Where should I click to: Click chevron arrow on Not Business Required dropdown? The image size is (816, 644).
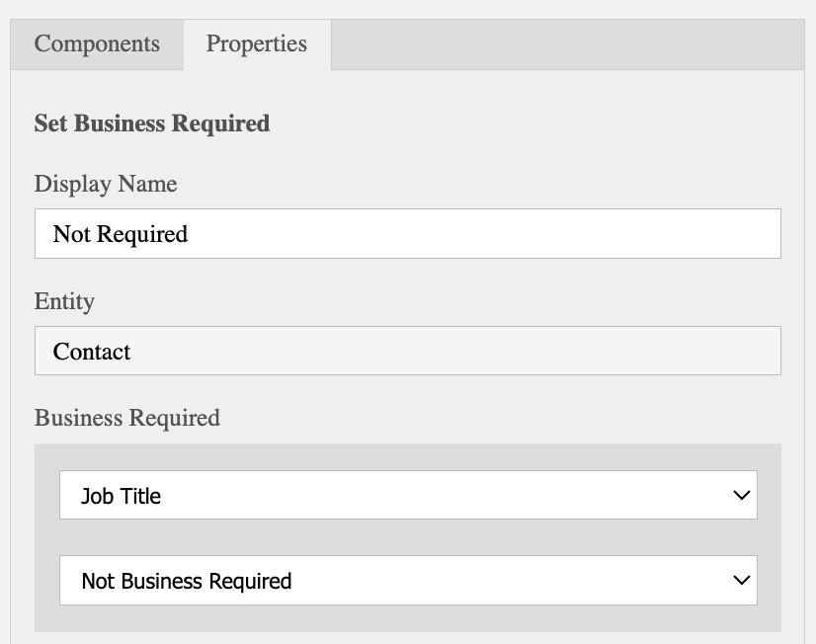point(742,581)
